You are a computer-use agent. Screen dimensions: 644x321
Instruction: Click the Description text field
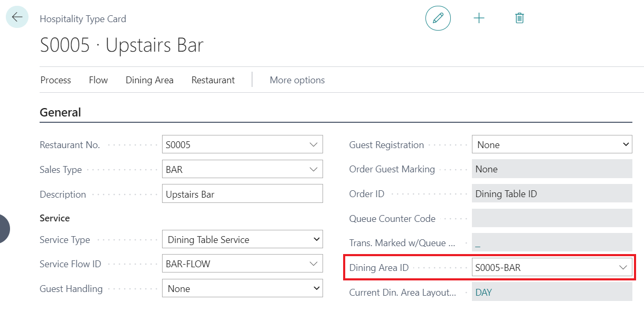242,194
